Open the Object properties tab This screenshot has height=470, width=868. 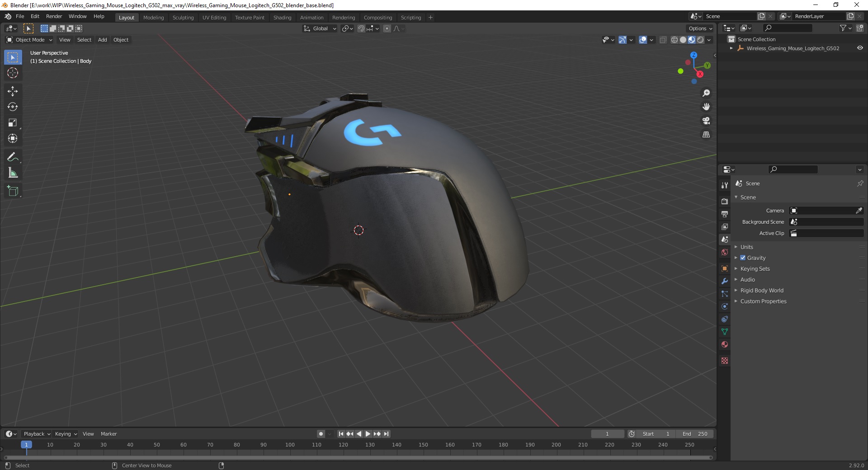[725, 268]
